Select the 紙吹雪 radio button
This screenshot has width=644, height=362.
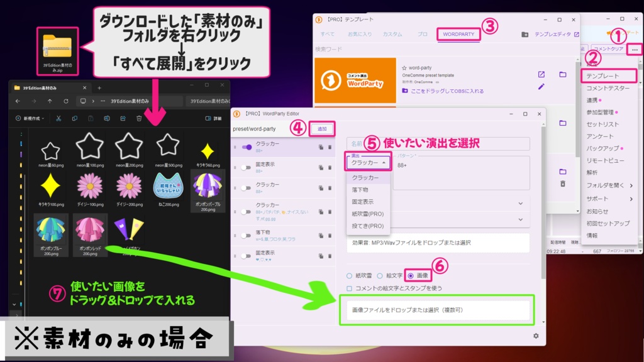(x=348, y=275)
